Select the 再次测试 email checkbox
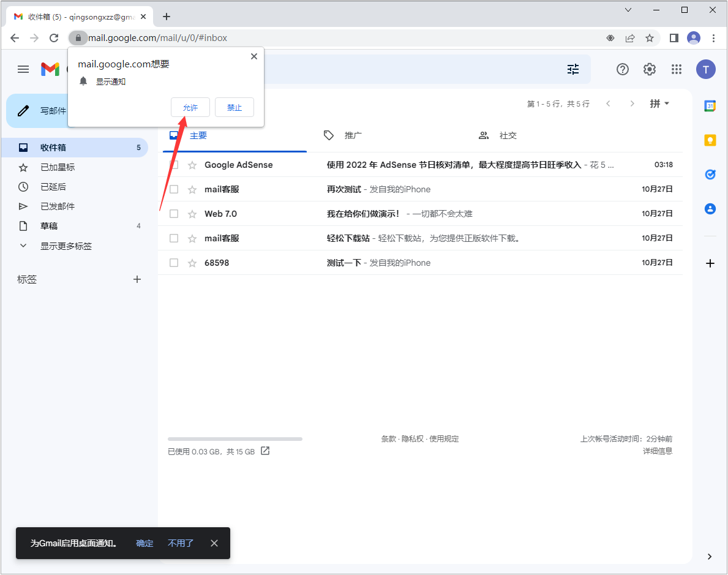The height and width of the screenshot is (575, 728). pyautogui.click(x=174, y=189)
